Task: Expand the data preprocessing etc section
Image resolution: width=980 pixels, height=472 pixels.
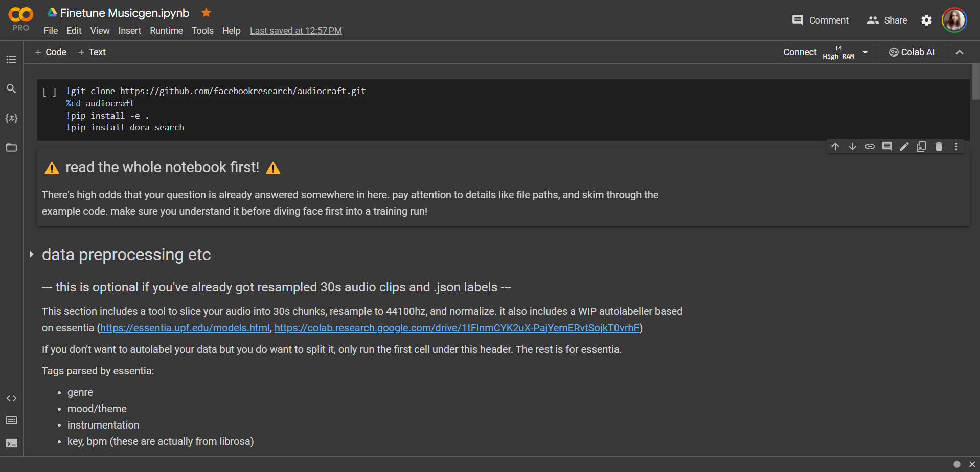Action: [x=31, y=254]
